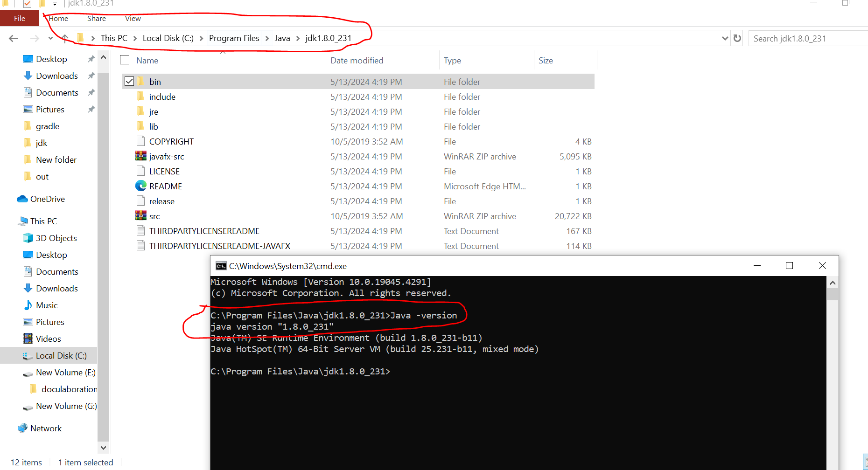Expand chevron after This PC breadcrumb
The height and width of the screenshot is (470, 868).
pyautogui.click(x=135, y=38)
